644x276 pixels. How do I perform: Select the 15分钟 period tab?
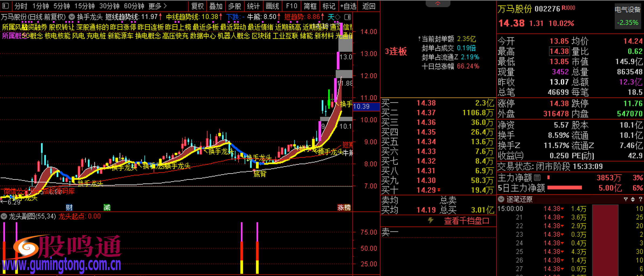(84, 6)
